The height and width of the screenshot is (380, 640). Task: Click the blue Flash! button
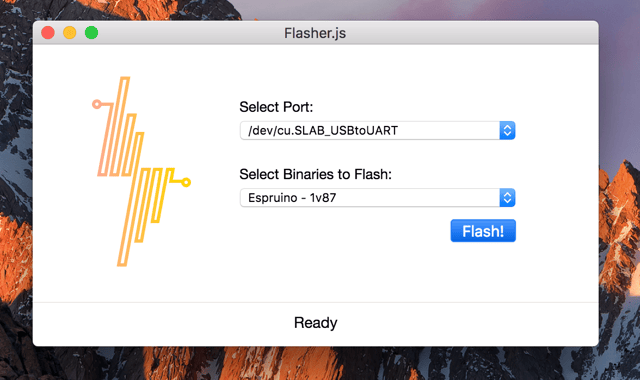coord(483,231)
